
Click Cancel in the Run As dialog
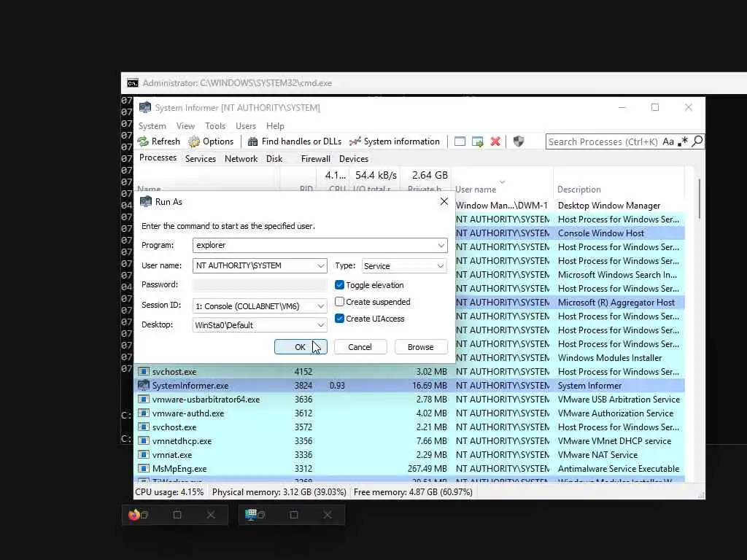[x=360, y=346]
